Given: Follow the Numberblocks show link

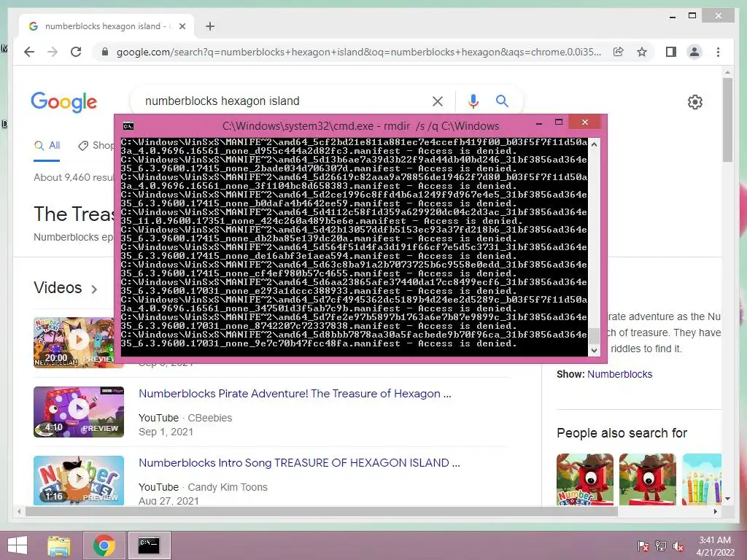Looking at the screenshot, I should point(619,374).
